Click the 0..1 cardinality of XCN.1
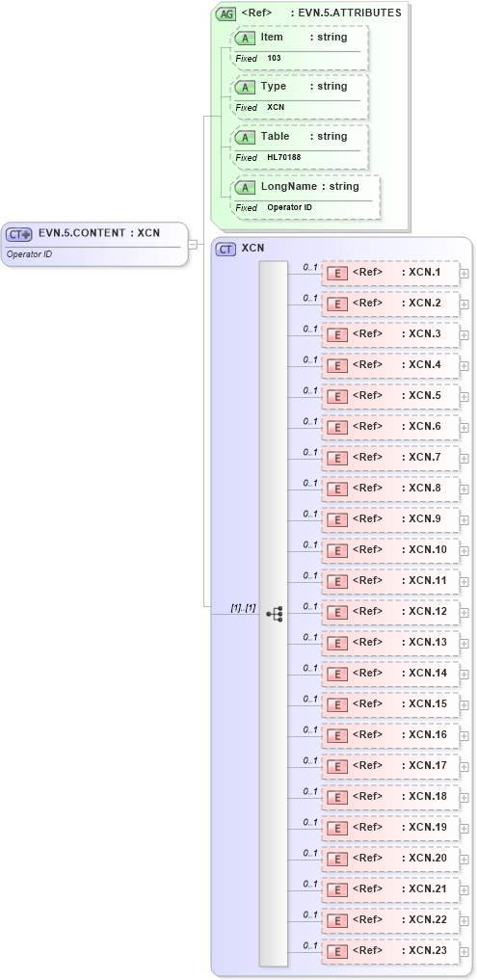Viewport: 477px width, 980px height. coord(310,267)
